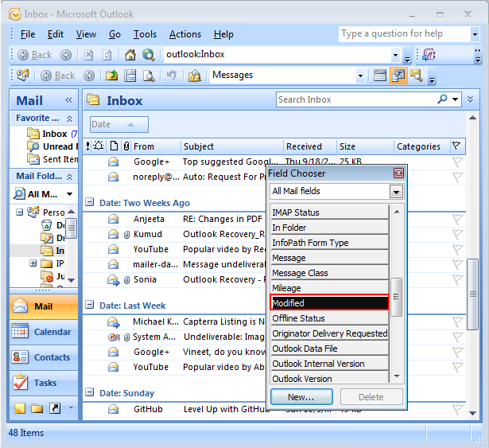The height and width of the screenshot is (448, 489).
Task: Click the Stop icon in web toolbar
Action: [89, 55]
